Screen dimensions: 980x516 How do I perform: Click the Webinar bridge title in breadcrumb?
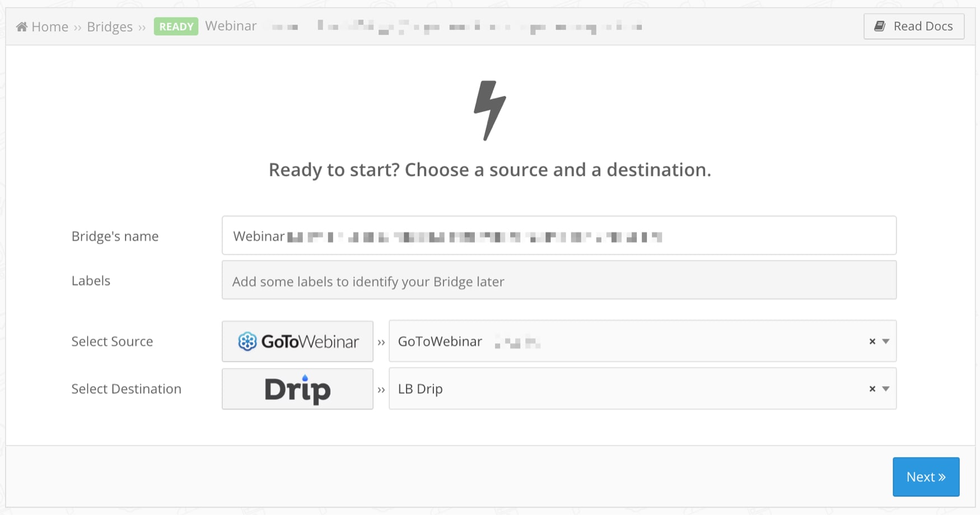pos(231,26)
